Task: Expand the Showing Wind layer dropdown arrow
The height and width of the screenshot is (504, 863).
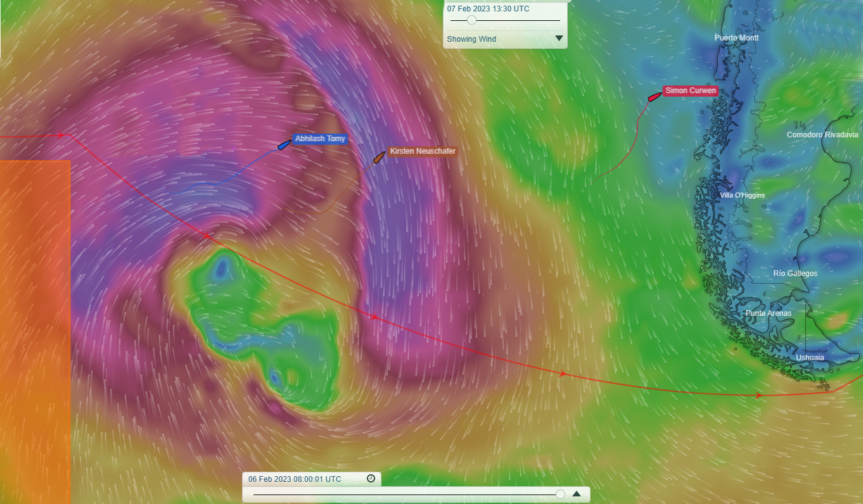Action: [x=559, y=39]
